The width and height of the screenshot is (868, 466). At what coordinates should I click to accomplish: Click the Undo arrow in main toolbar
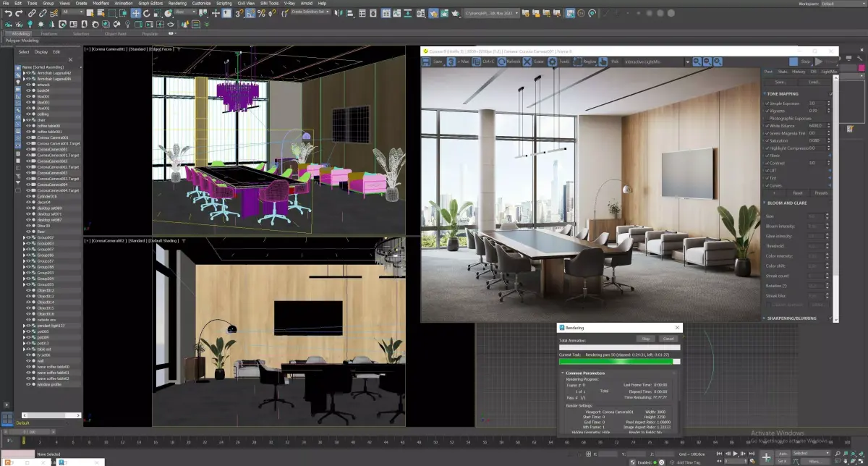pos(9,14)
